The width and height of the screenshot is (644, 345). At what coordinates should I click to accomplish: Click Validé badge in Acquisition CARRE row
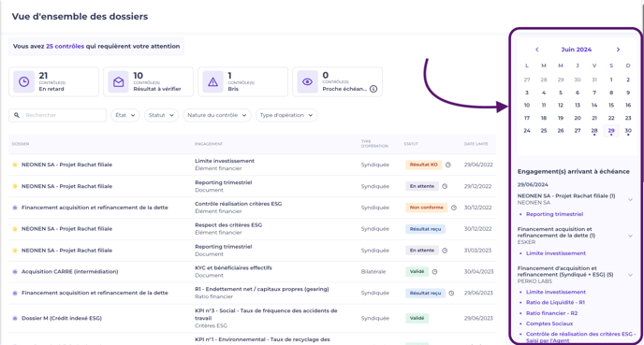click(x=417, y=271)
